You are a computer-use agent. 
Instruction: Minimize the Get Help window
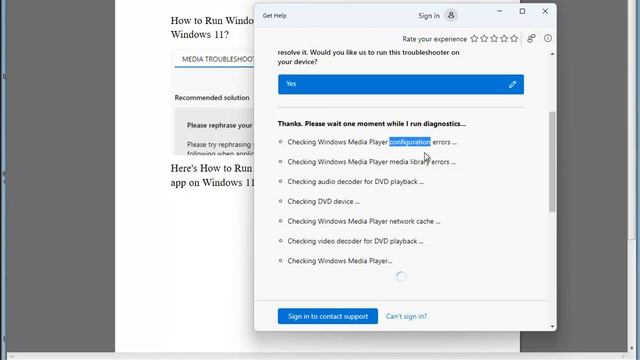tap(500, 11)
